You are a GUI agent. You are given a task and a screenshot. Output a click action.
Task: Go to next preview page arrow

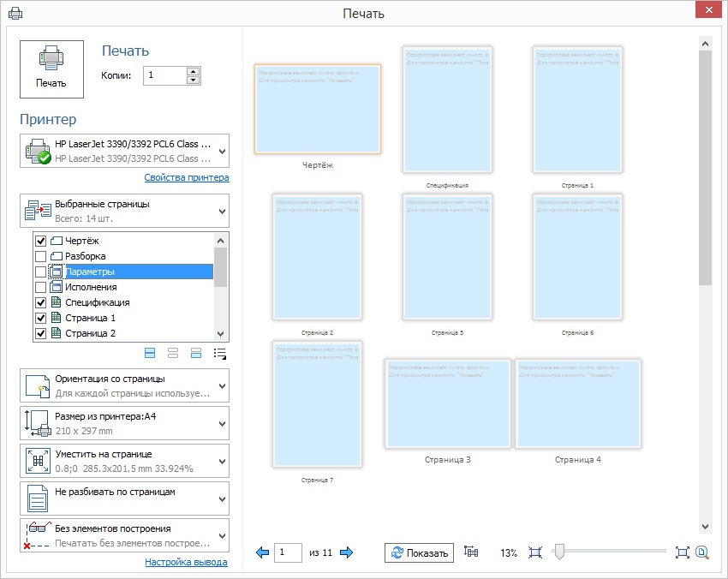pos(346,552)
